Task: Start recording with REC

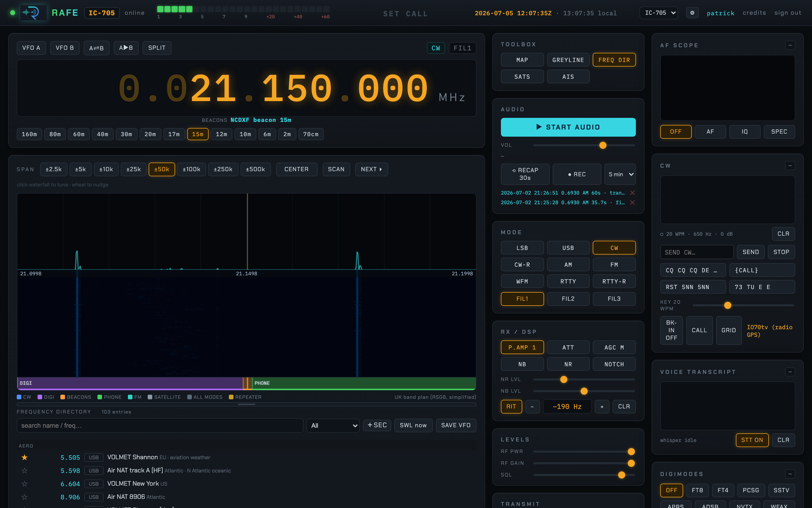Action: (577, 174)
